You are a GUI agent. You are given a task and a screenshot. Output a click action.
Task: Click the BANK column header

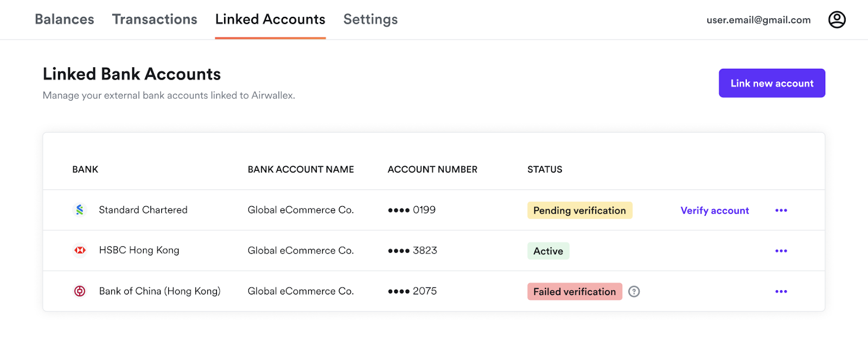pos(85,169)
